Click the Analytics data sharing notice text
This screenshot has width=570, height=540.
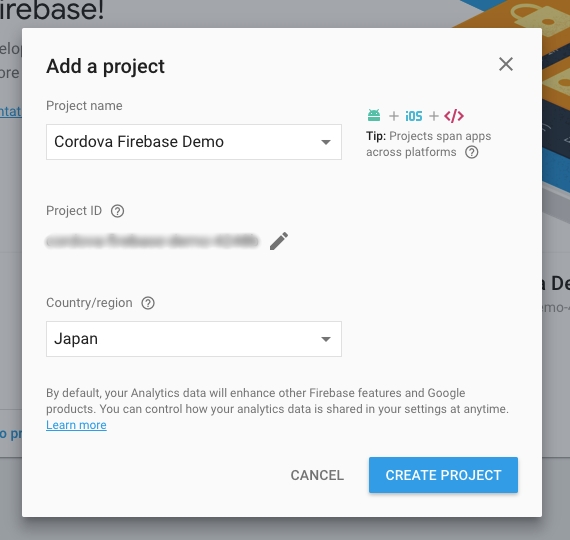tap(277, 401)
